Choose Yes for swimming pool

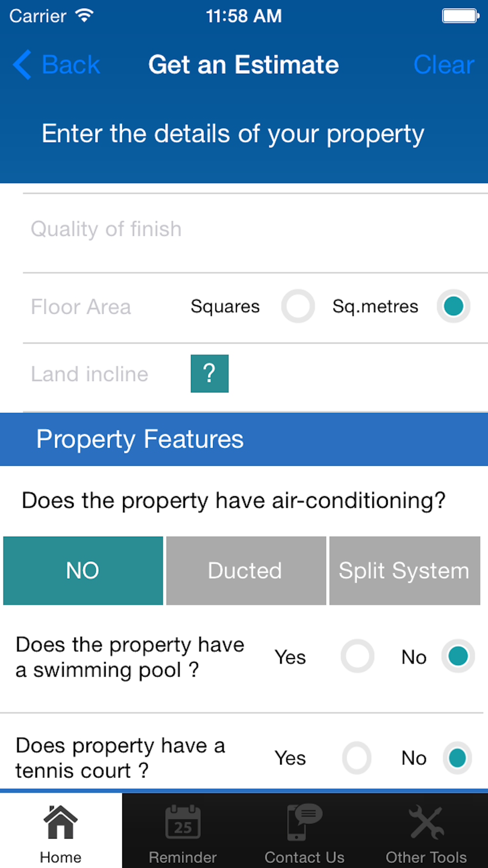click(358, 656)
